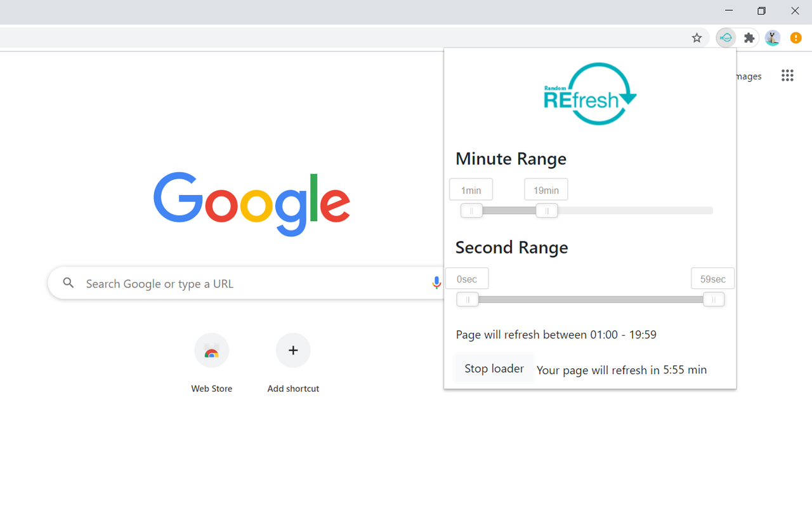
Task: Click the Add shortcut button
Action: coord(293,350)
